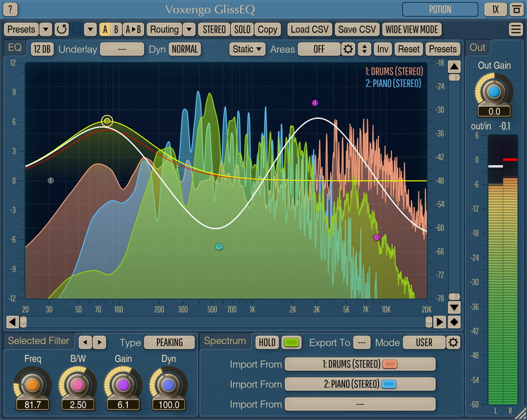
Task: Toggle the 12 DB range button
Action: pos(42,49)
